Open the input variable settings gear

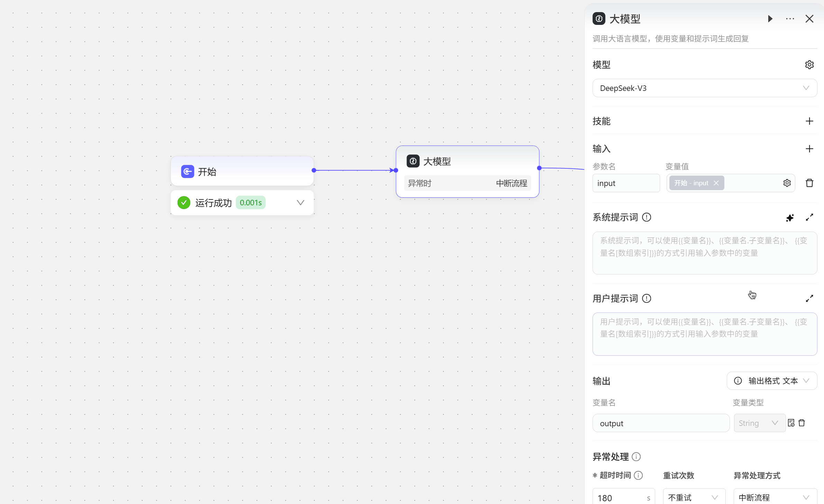click(x=787, y=183)
